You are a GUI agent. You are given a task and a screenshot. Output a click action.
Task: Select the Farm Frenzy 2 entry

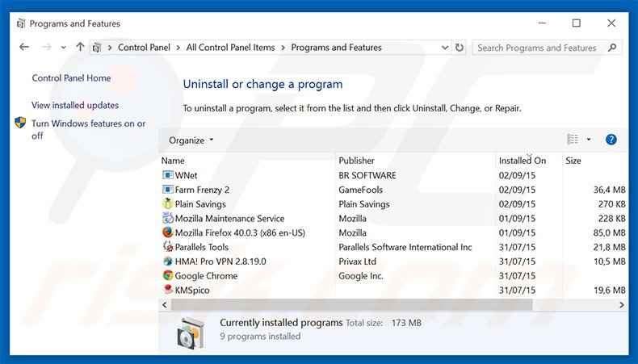coord(202,190)
